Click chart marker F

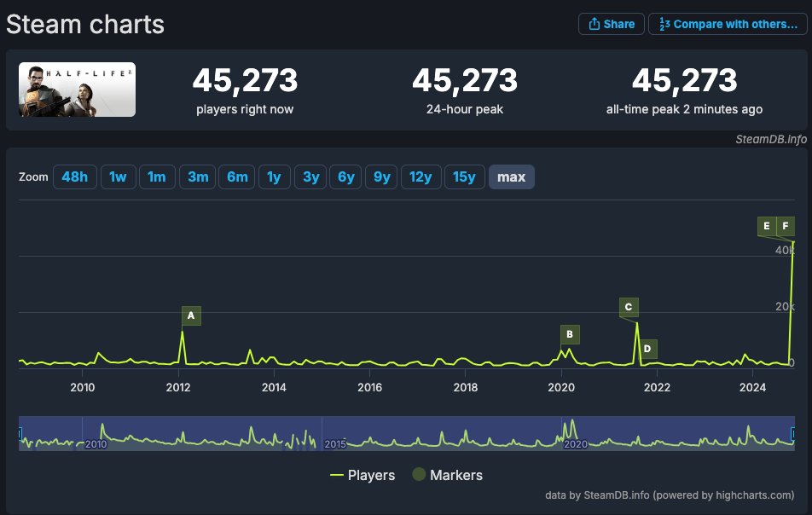click(x=786, y=226)
